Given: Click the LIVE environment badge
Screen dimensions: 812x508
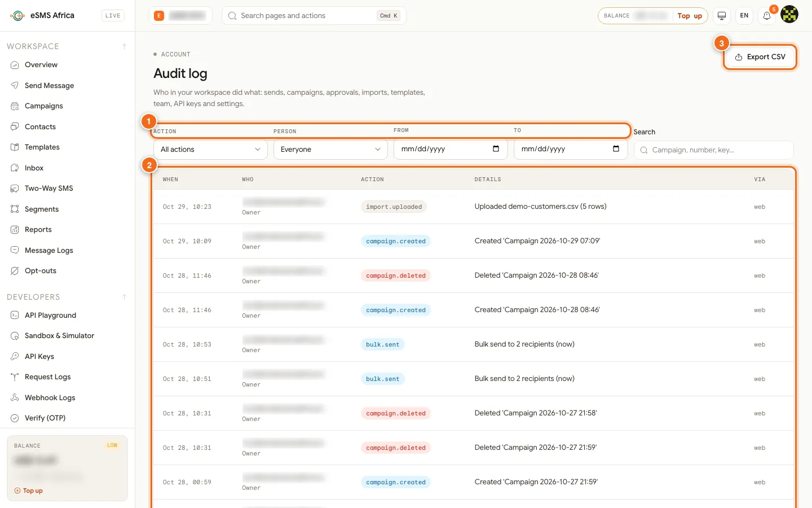Looking at the screenshot, I should pyautogui.click(x=113, y=16).
